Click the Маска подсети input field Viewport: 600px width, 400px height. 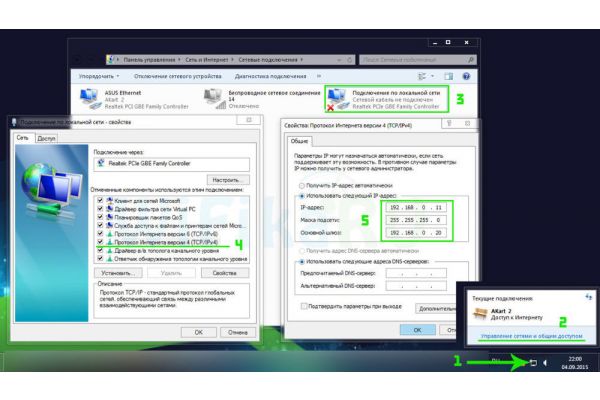pos(416,220)
